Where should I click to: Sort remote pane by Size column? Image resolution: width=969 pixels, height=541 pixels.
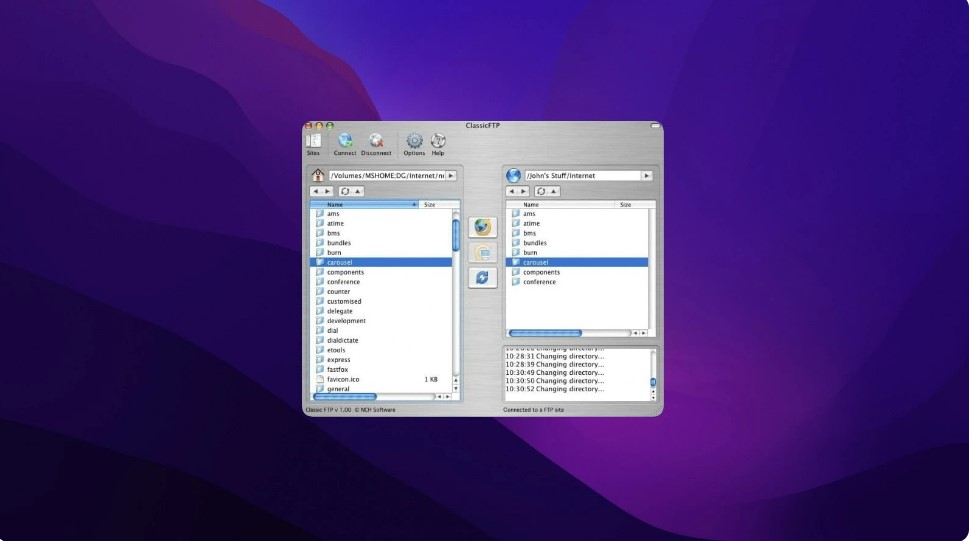pyautogui.click(x=635, y=205)
